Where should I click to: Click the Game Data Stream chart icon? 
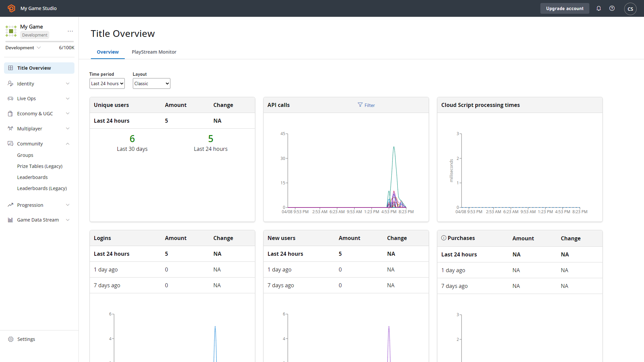10,220
